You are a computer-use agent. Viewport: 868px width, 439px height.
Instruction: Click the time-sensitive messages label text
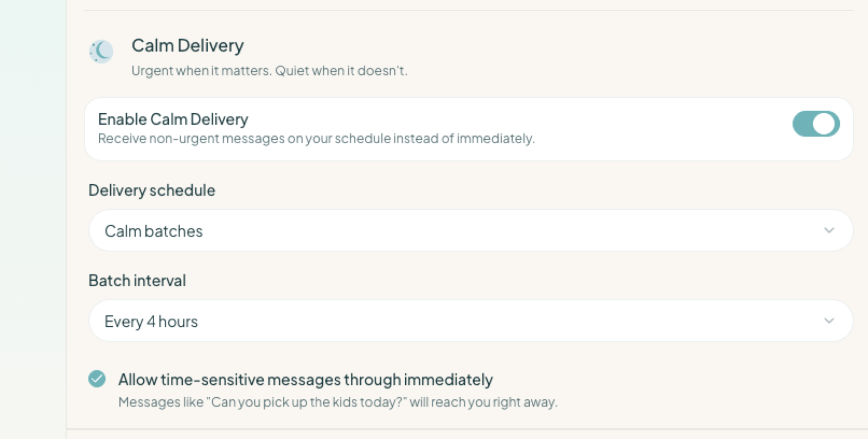coord(305,379)
